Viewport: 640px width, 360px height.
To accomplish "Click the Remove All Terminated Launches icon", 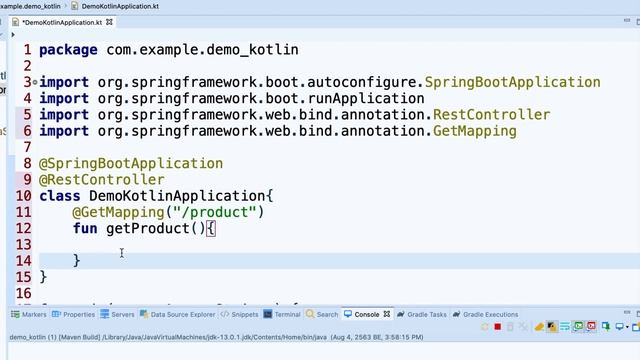I will click(x=523, y=327).
